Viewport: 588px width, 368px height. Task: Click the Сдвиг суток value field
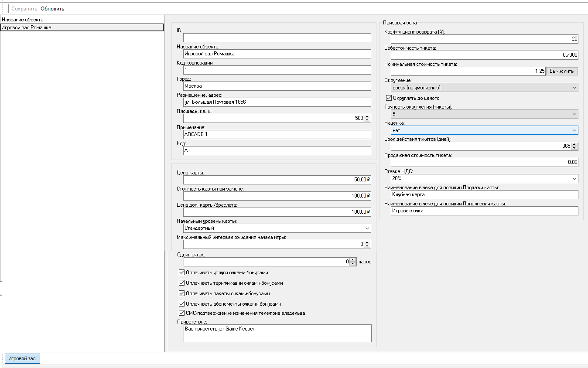(267, 262)
